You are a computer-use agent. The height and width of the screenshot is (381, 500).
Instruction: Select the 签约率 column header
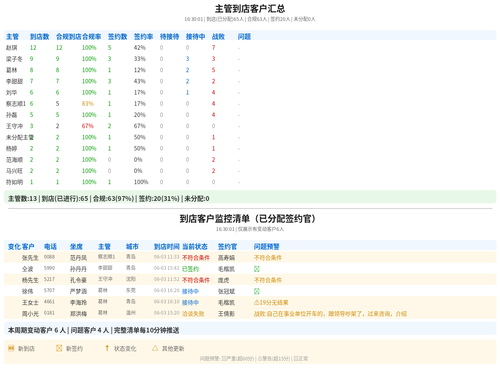click(x=144, y=36)
